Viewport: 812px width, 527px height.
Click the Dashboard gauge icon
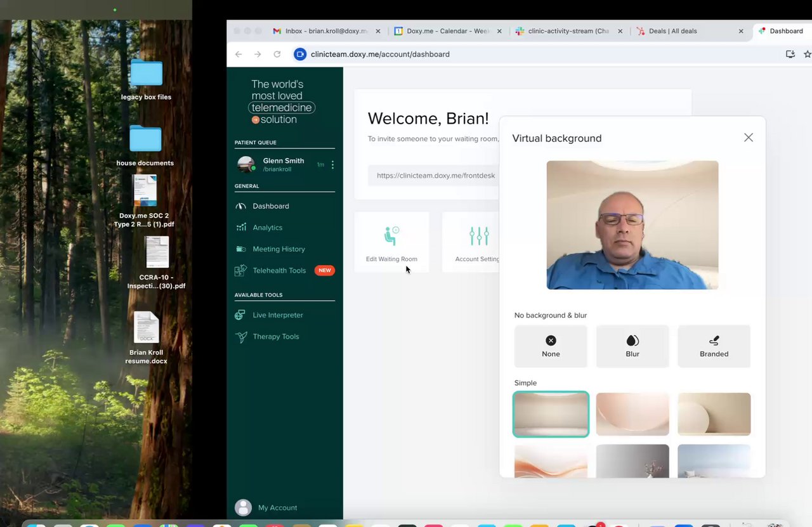pyautogui.click(x=241, y=206)
